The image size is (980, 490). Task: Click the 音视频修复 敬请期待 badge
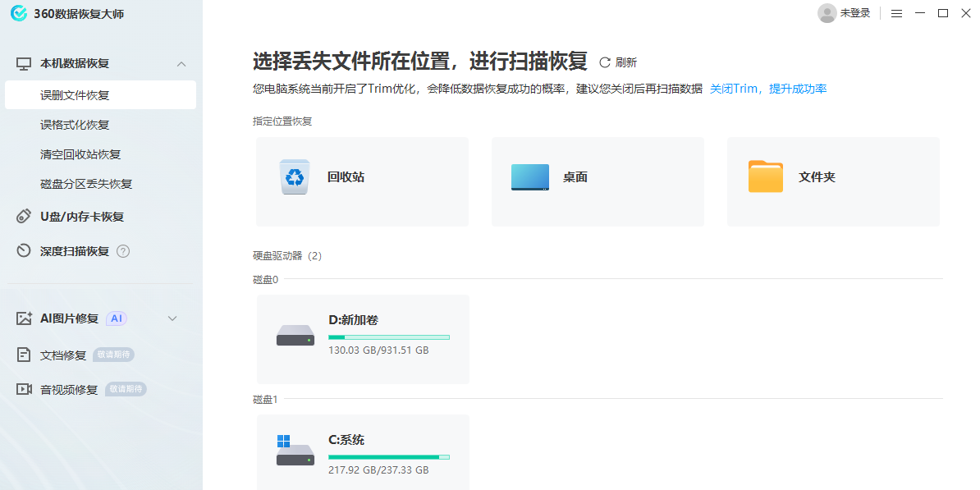tap(126, 389)
